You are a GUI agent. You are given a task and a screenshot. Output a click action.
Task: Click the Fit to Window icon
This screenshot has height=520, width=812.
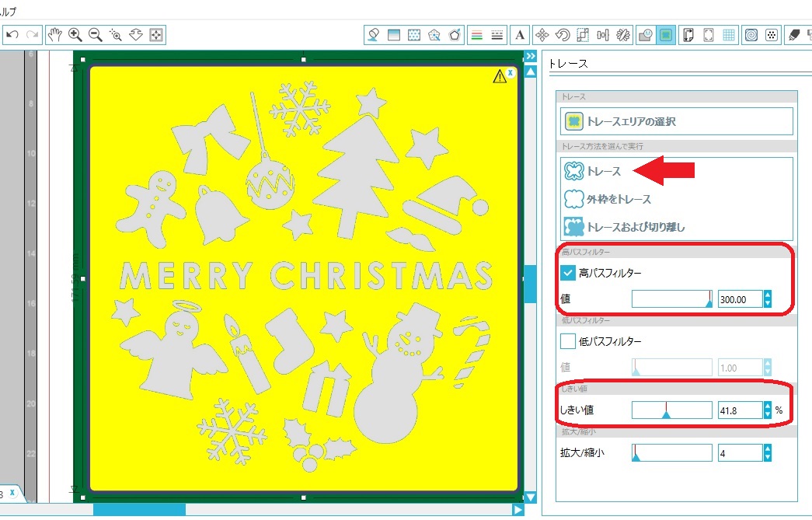coord(156,34)
